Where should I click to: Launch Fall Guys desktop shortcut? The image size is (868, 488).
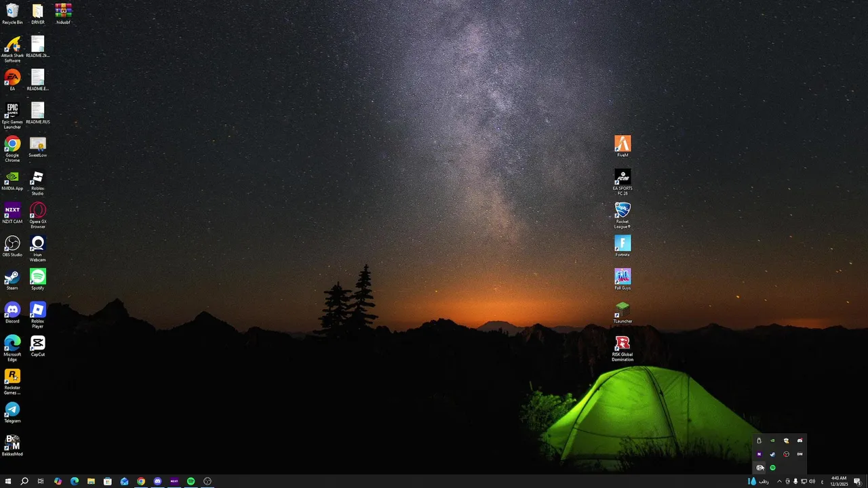pyautogui.click(x=623, y=279)
